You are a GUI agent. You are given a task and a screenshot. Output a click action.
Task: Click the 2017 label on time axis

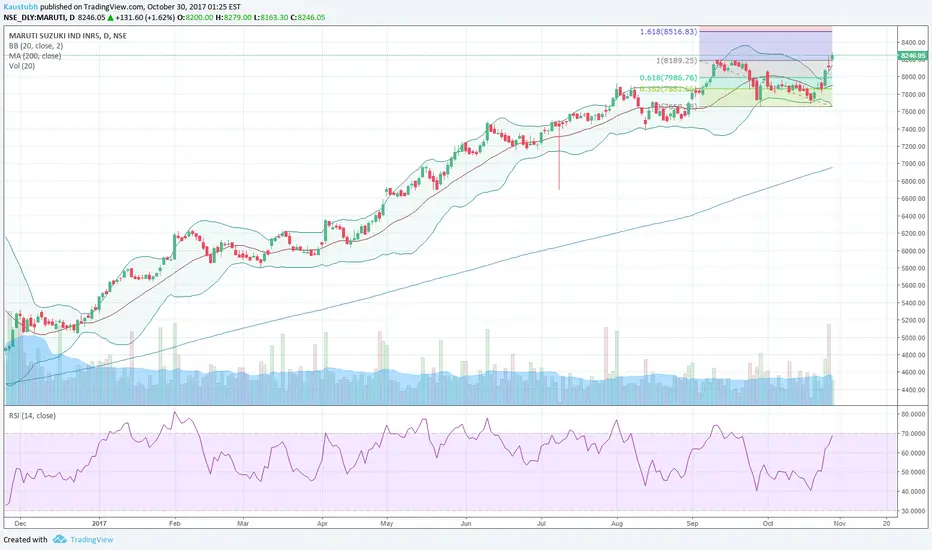pyautogui.click(x=99, y=524)
